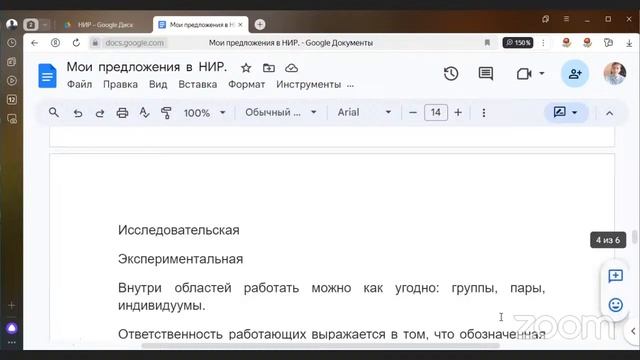Click the document title Мои предложения в НИР.
The image size is (640, 360).
147,67
